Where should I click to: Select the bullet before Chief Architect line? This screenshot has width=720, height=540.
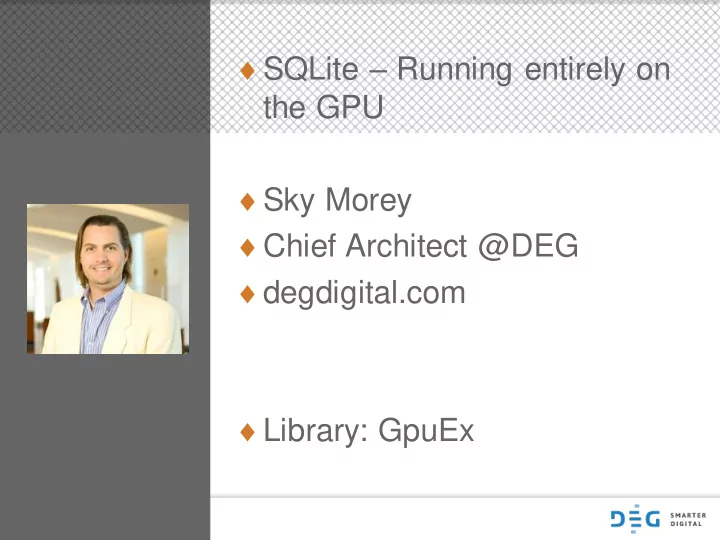pos(248,247)
